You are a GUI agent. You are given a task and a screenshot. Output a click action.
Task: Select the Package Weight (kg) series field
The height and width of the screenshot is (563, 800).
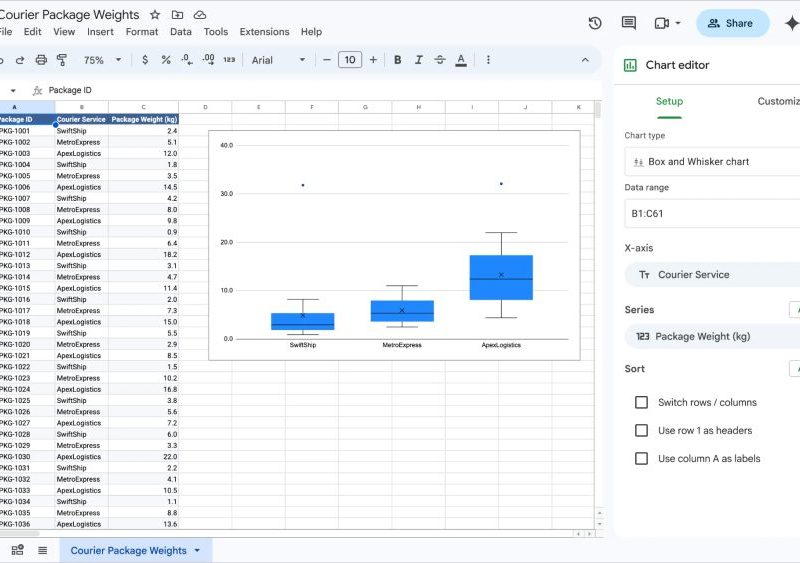712,336
